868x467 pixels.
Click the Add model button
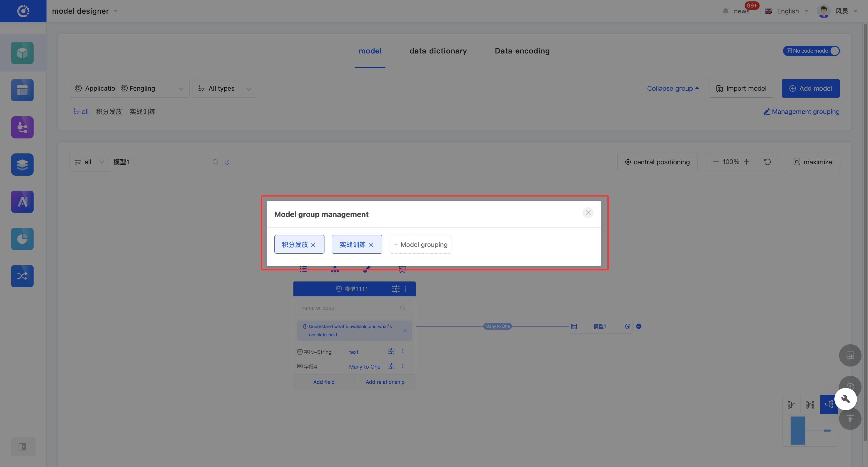point(810,89)
